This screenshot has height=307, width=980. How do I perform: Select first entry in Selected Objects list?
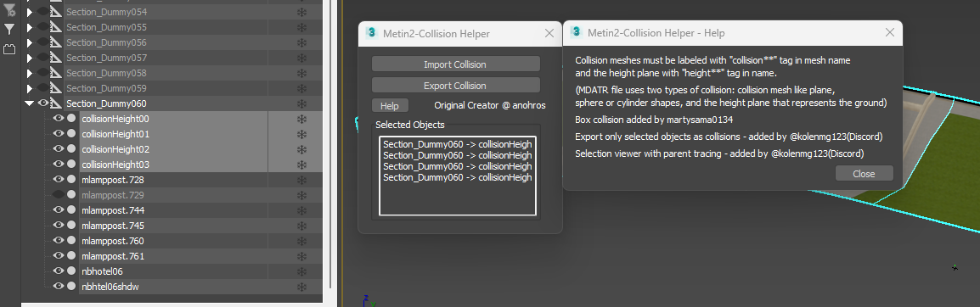point(458,144)
